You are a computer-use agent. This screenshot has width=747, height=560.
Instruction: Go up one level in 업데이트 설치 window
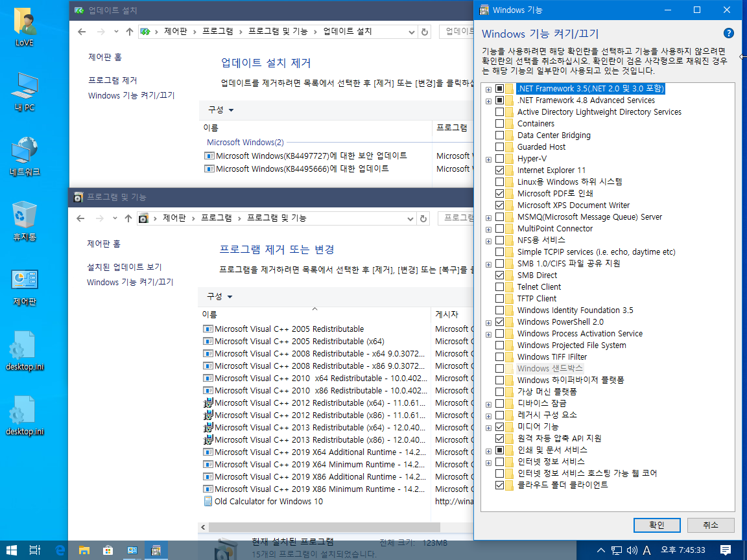click(130, 31)
